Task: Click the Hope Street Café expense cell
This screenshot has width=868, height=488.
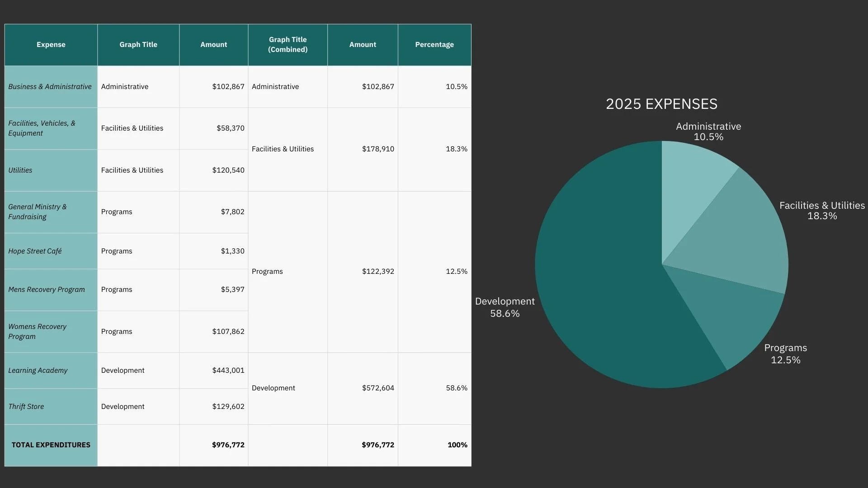Action: click(x=35, y=251)
